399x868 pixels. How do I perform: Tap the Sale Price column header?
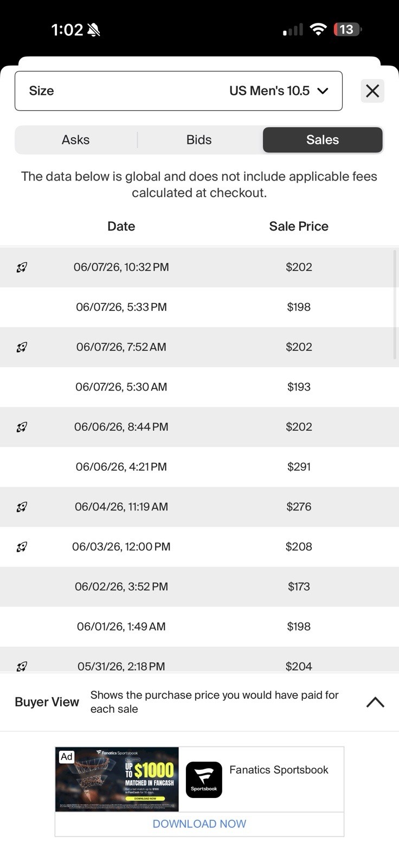pos(299,226)
